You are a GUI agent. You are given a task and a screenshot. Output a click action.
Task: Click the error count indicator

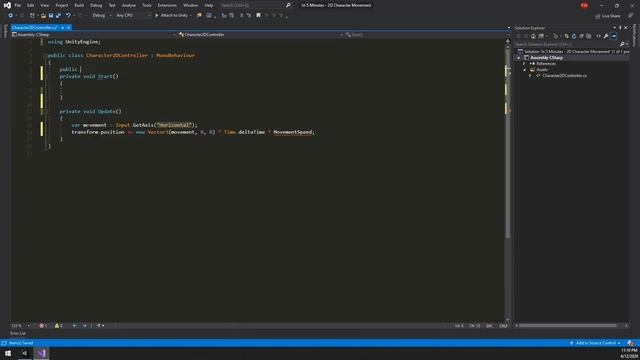(x=43, y=326)
